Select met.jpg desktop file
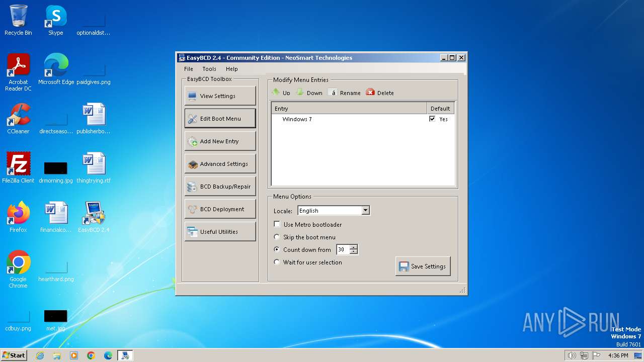This screenshot has height=362, width=644. tap(56, 319)
